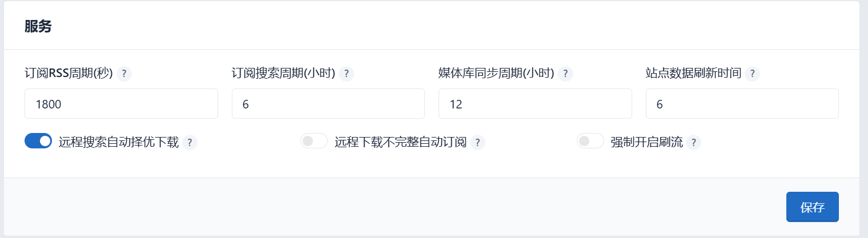Click help icon after 远程下载不完整自动订阅
This screenshot has height=238, width=868.
tap(477, 143)
